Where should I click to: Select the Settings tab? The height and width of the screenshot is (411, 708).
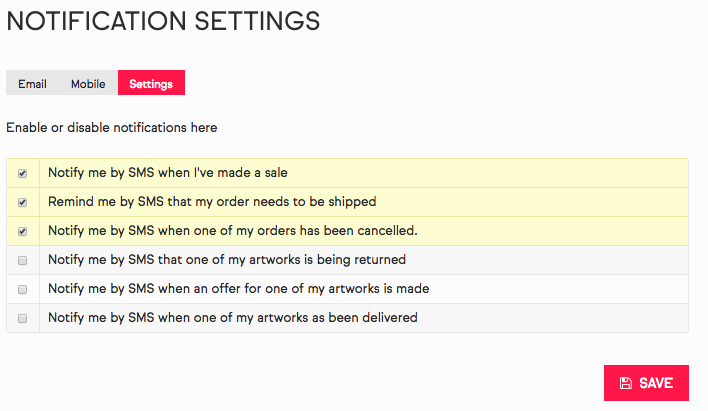coord(151,84)
